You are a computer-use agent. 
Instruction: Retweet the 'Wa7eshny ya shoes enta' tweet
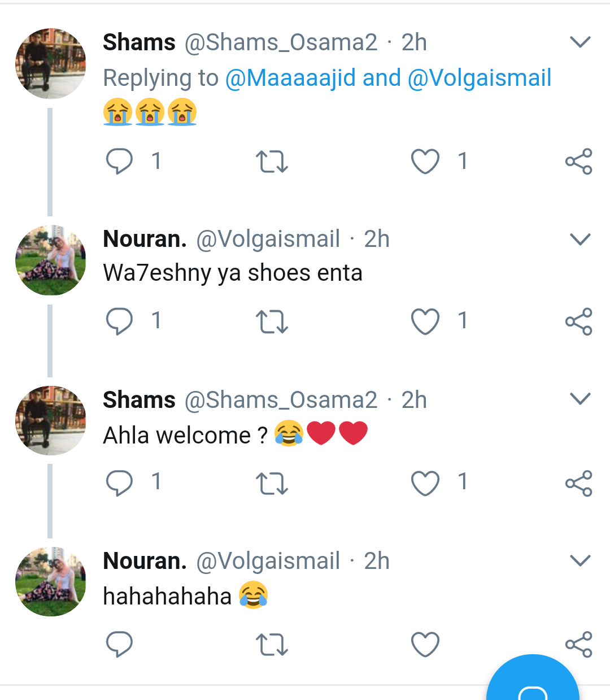272,321
